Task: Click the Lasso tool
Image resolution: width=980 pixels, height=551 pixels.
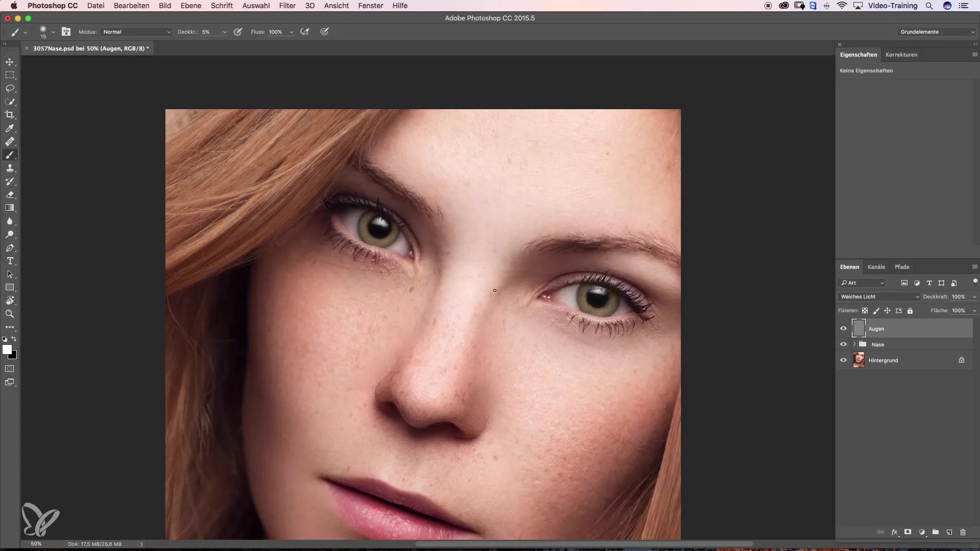Action: (10, 88)
